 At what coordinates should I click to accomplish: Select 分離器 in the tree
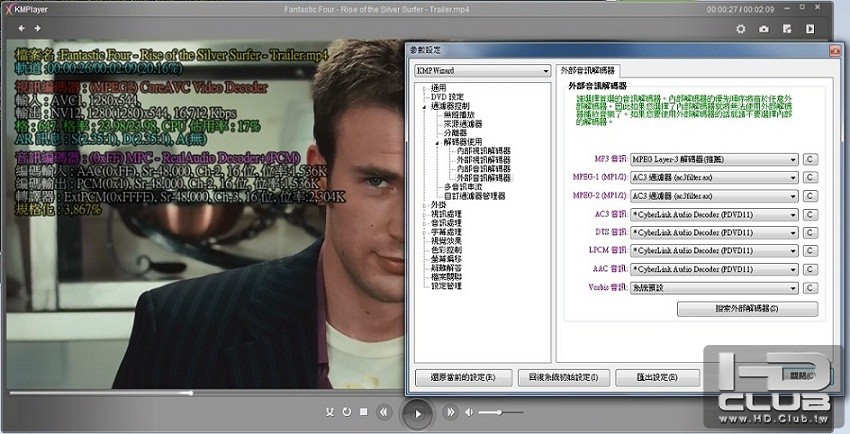[x=455, y=133]
